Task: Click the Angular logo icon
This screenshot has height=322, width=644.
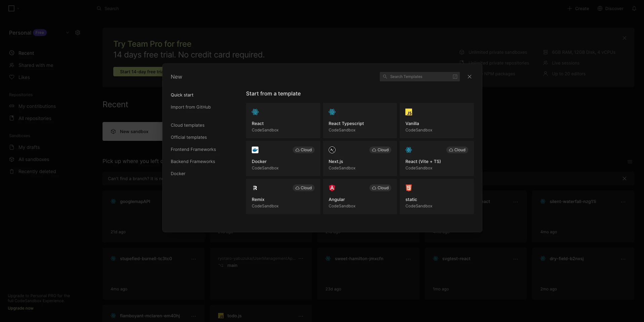Action: pyautogui.click(x=332, y=188)
